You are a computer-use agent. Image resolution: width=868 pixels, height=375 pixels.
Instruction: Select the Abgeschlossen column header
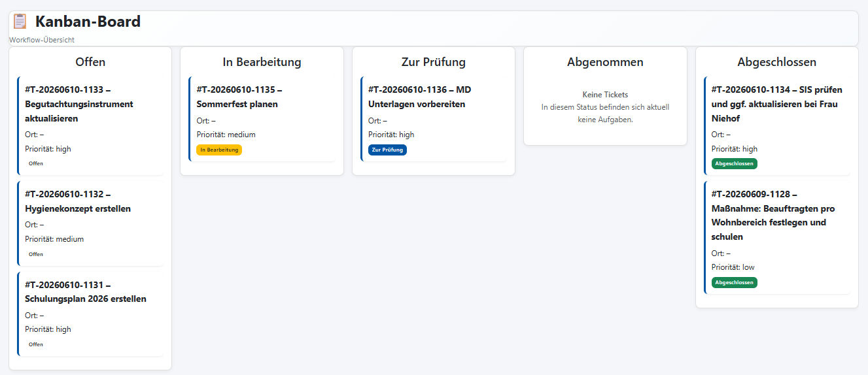tap(777, 62)
